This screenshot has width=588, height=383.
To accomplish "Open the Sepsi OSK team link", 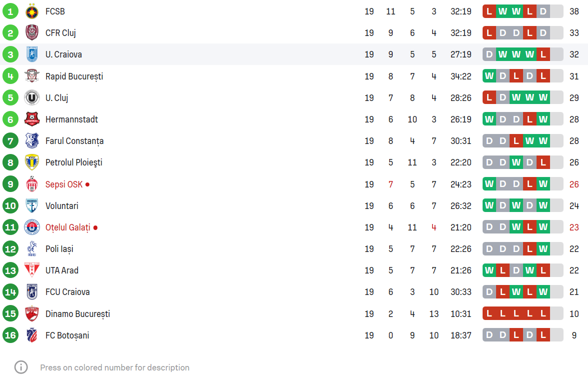I will tap(64, 184).
